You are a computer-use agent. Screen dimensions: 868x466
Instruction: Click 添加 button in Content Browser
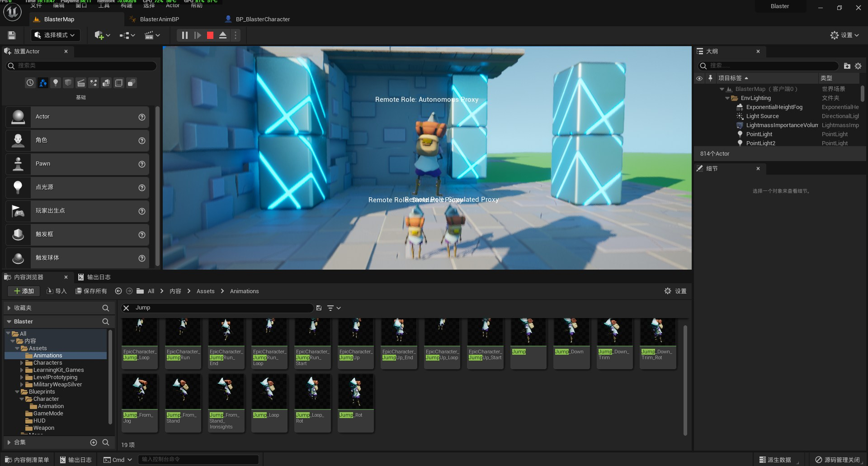(24, 291)
